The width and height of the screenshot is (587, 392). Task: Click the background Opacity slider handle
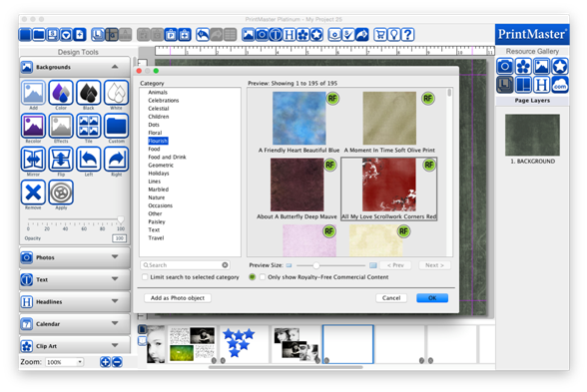click(121, 219)
